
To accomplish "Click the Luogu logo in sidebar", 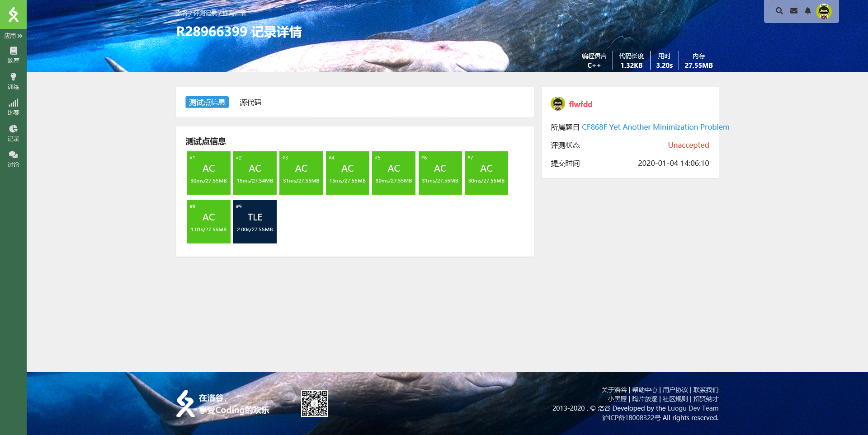I will [x=13, y=14].
